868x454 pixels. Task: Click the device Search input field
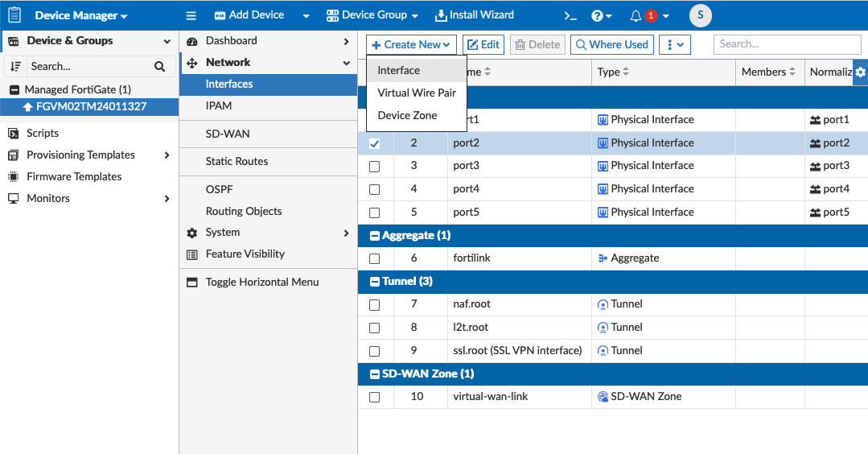click(x=88, y=67)
